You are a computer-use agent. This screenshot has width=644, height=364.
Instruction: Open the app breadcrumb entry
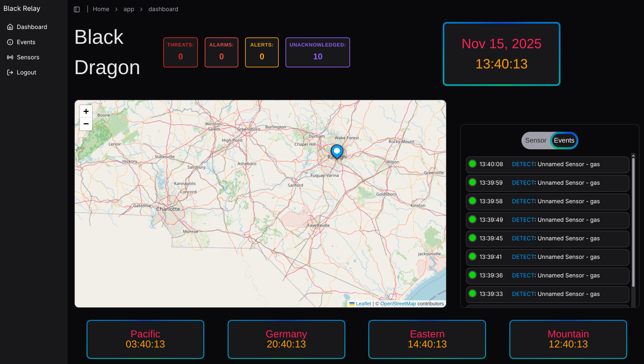pyautogui.click(x=129, y=9)
